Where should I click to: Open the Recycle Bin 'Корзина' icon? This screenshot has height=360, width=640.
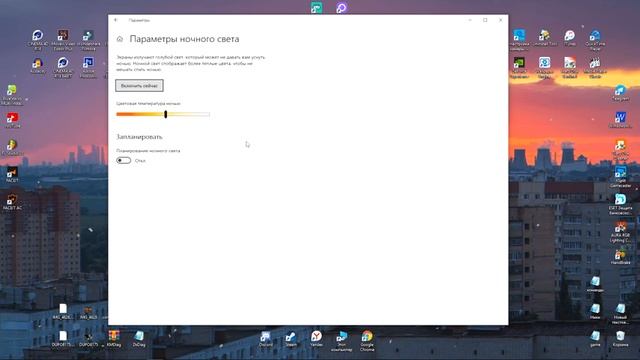coord(620,339)
